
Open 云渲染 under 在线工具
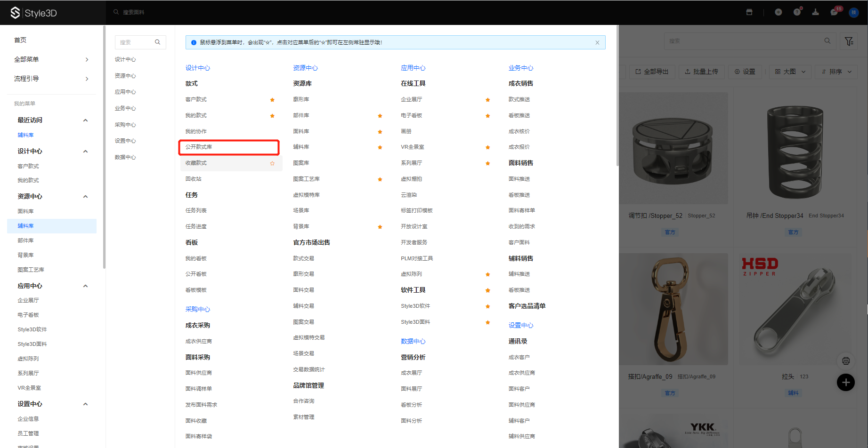(x=409, y=195)
